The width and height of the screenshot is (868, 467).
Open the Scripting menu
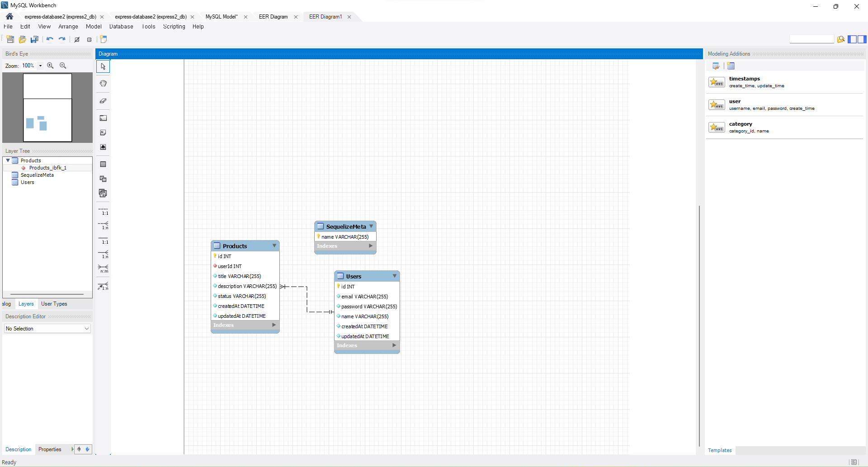click(x=174, y=27)
